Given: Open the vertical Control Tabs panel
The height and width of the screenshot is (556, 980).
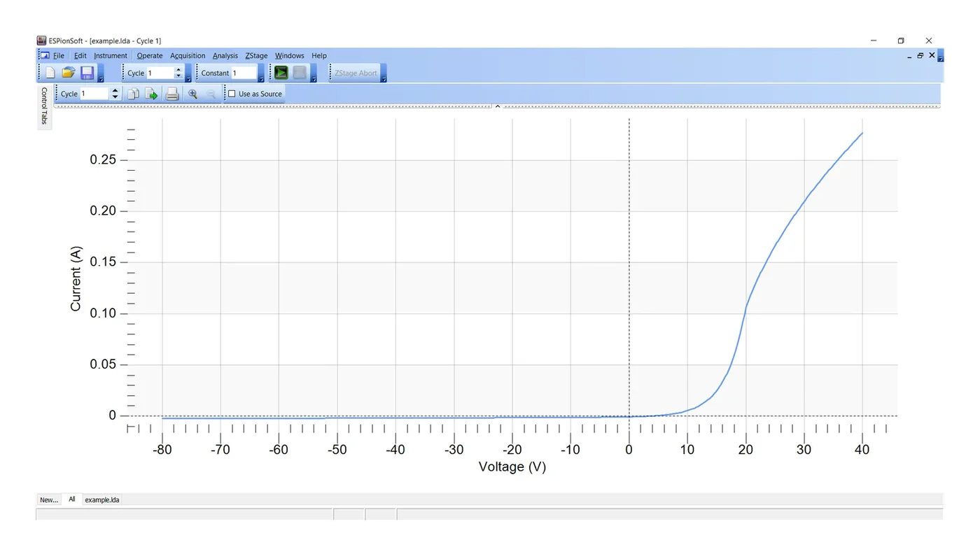Looking at the screenshot, I should coord(44,106).
